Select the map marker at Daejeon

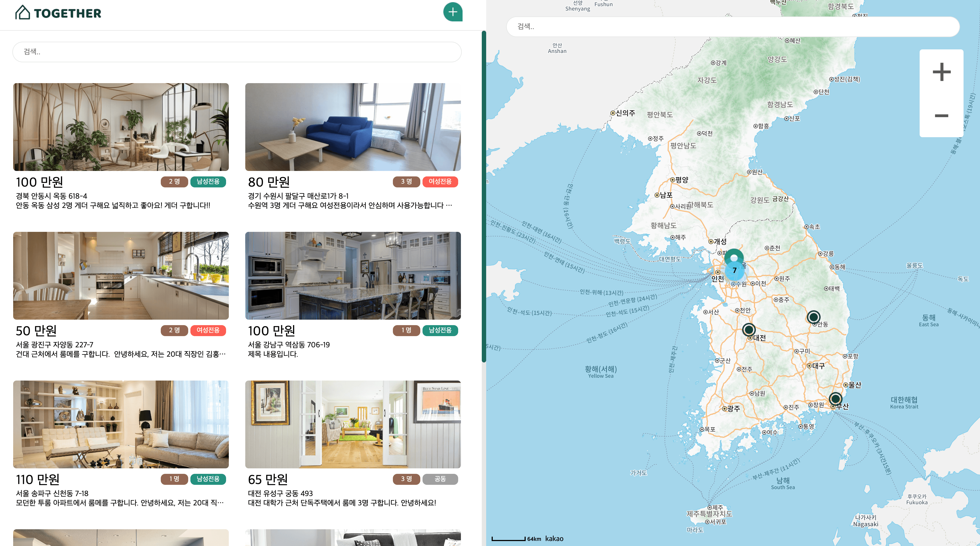pos(749,330)
